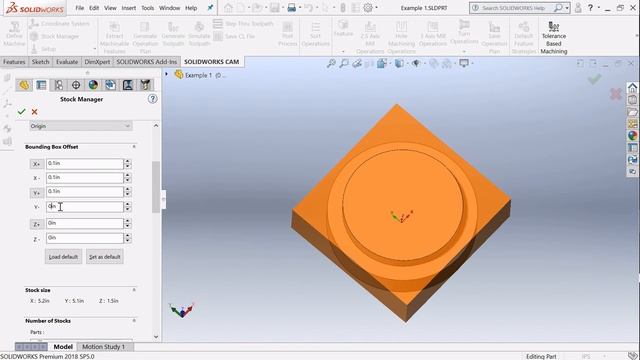Click in the X- offset value field
This screenshot has width=640, height=360.
pyautogui.click(x=84, y=178)
